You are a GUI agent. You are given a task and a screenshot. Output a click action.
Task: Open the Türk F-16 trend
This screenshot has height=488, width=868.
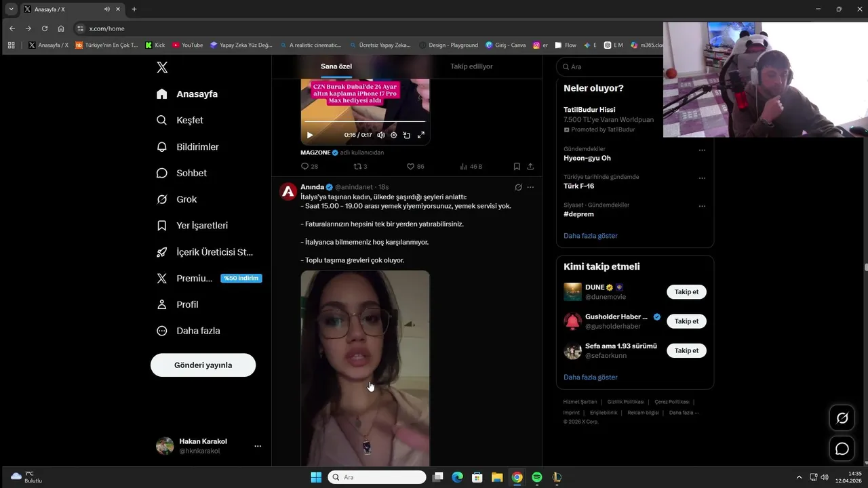click(x=578, y=186)
